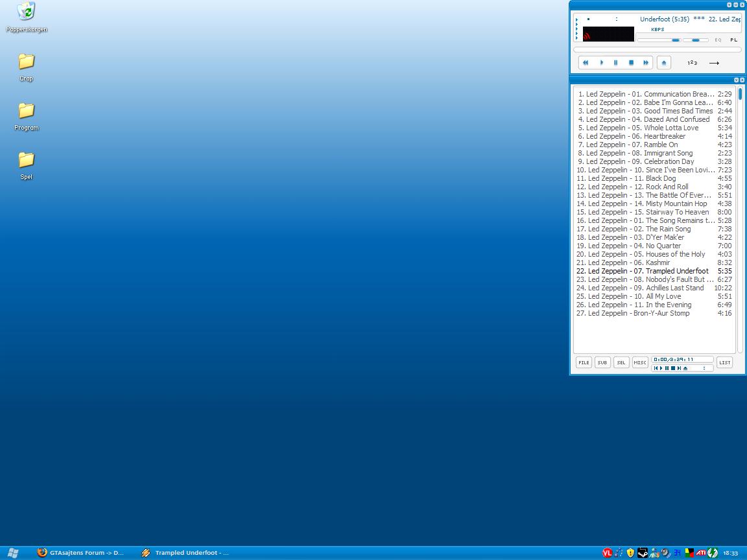Select track 12 Rock And Roll
Image resolution: width=747 pixels, height=560 pixels.
tap(654, 187)
